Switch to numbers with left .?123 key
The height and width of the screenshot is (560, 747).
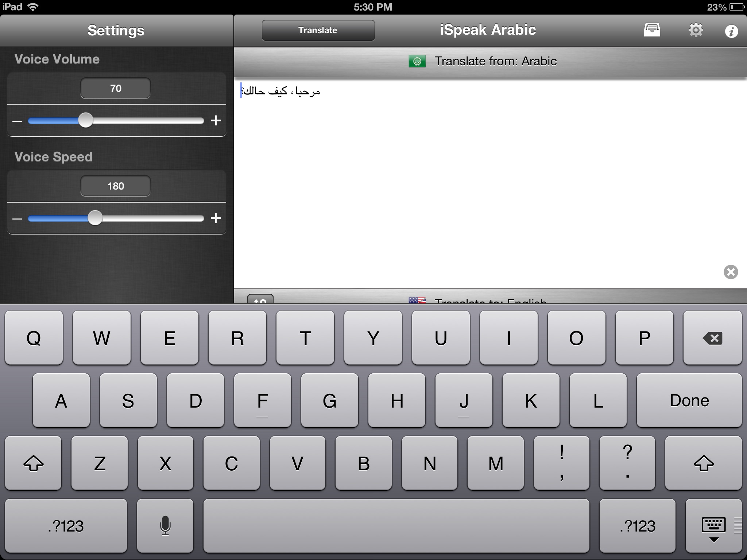coord(66,525)
